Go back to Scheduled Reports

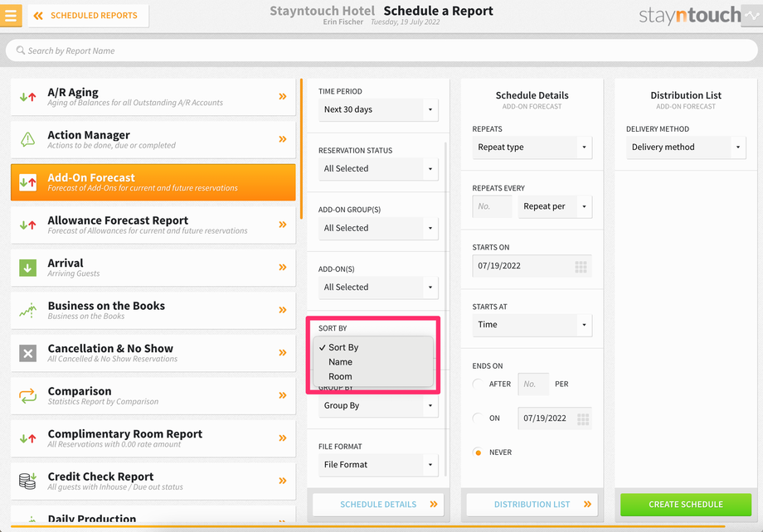click(x=88, y=16)
